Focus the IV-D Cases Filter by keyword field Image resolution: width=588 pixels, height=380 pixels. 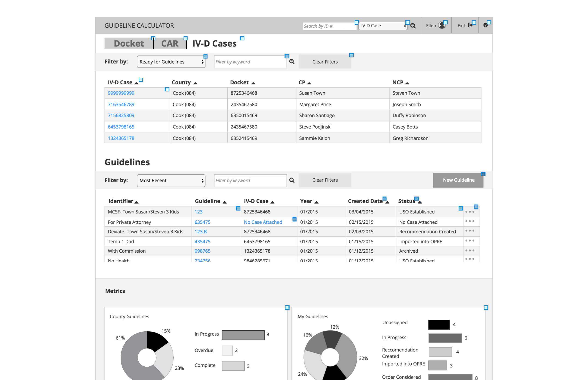tap(250, 62)
